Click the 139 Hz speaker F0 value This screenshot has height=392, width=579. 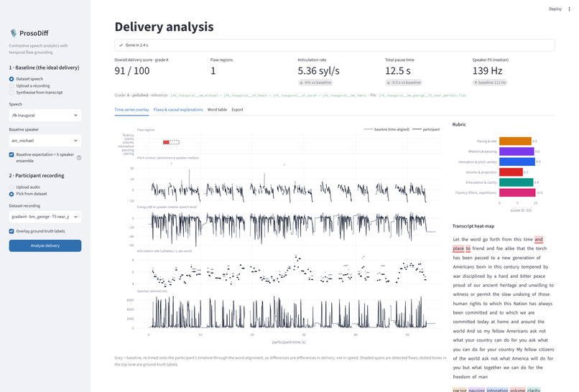pyautogui.click(x=488, y=71)
